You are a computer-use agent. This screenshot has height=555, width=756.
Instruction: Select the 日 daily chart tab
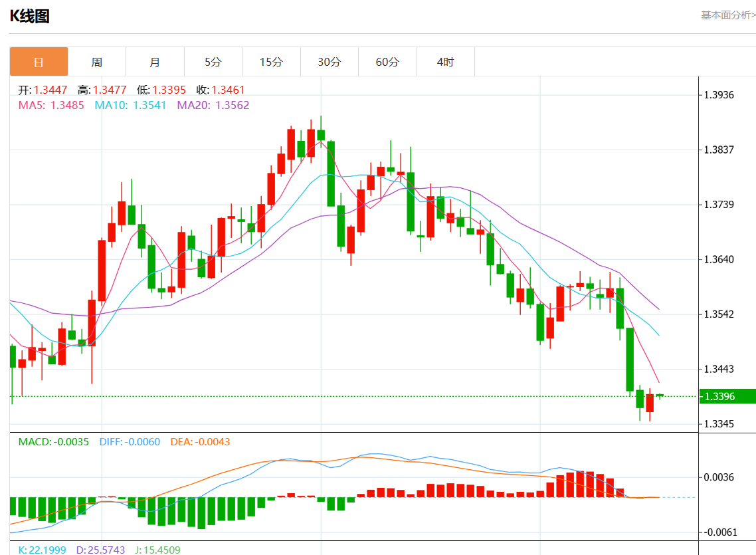pos(39,62)
